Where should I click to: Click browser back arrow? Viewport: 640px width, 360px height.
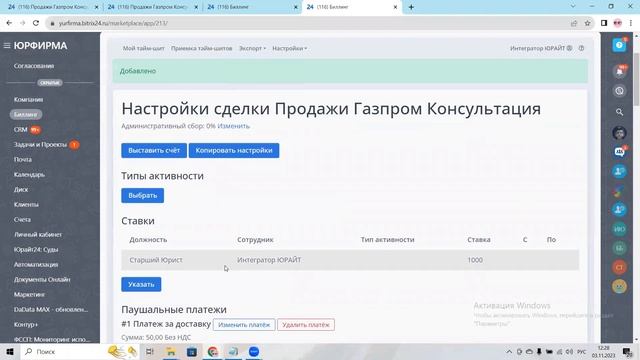[x=9, y=23]
